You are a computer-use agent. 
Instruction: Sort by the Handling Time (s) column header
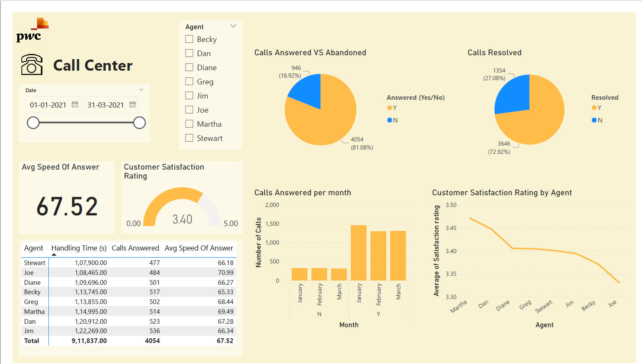point(79,248)
